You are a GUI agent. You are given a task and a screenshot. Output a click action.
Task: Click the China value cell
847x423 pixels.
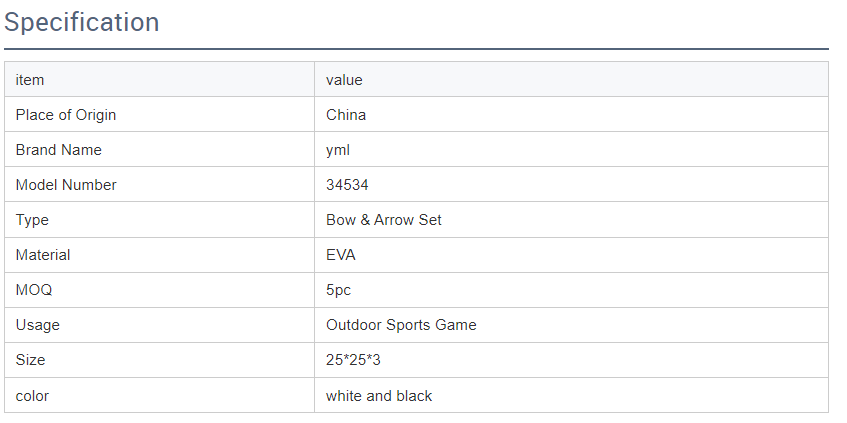(x=346, y=115)
